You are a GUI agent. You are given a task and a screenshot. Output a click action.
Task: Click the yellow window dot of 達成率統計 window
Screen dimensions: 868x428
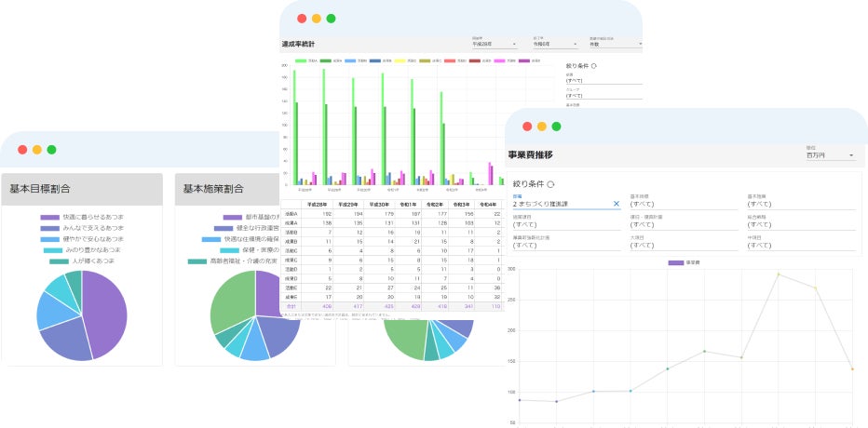point(316,19)
